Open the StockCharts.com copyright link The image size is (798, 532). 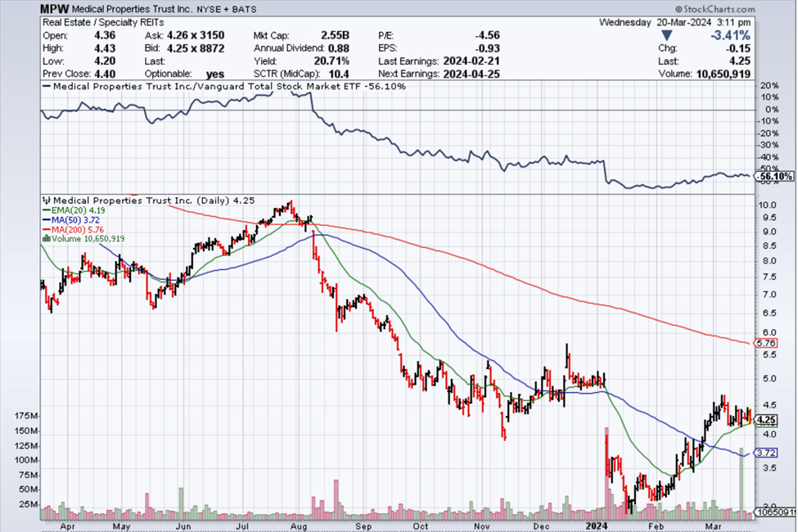click(x=715, y=9)
